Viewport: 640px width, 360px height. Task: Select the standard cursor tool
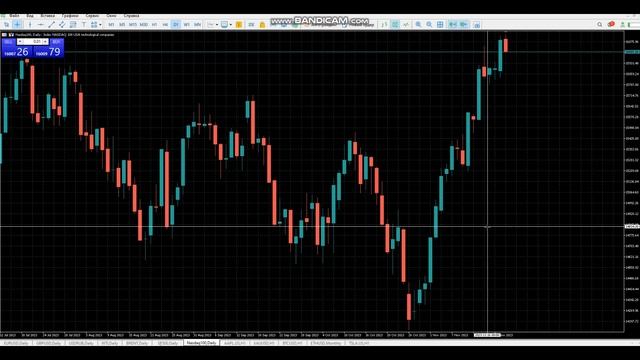[7, 25]
